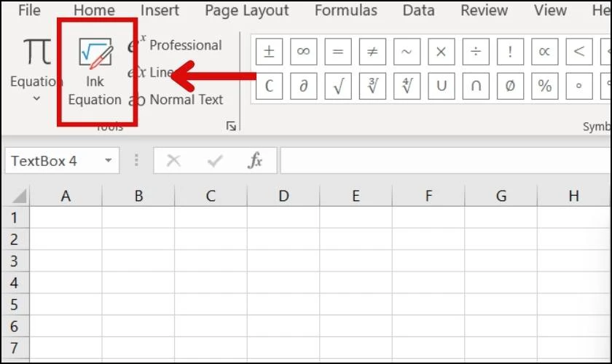612x364 pixels.
Task: Insert the infinity symbol
Action: (x=303, y=52)
